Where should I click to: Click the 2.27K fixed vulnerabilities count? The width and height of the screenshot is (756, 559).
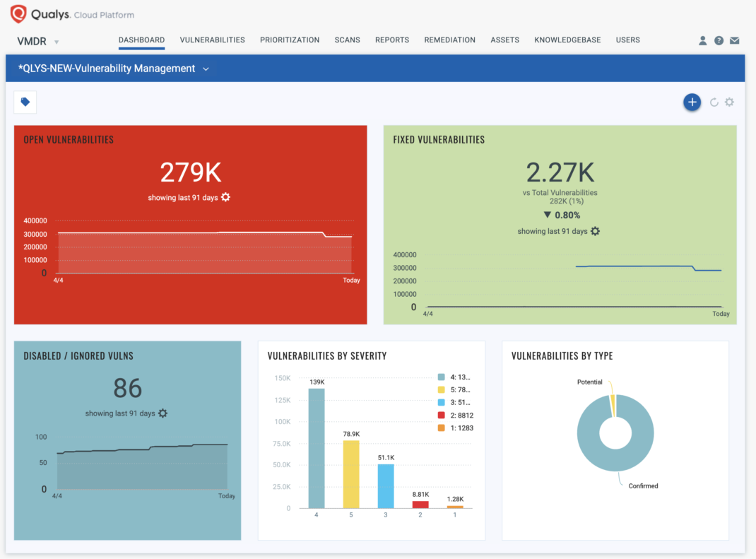tap(560, 172)
